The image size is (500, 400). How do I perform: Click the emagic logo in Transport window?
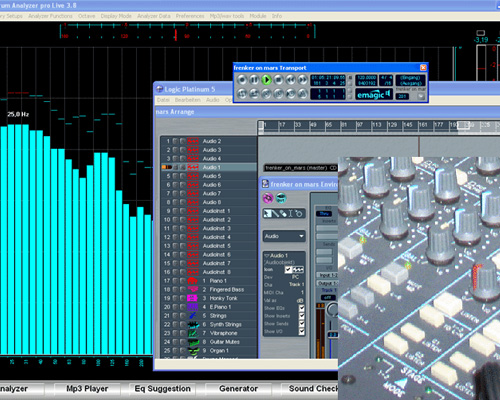374,94
